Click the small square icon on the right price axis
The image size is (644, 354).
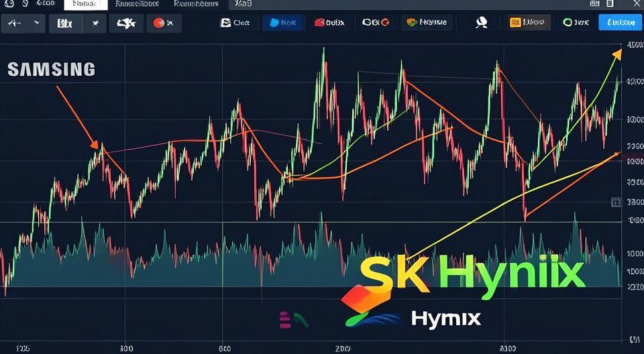(x=616, y=202)
